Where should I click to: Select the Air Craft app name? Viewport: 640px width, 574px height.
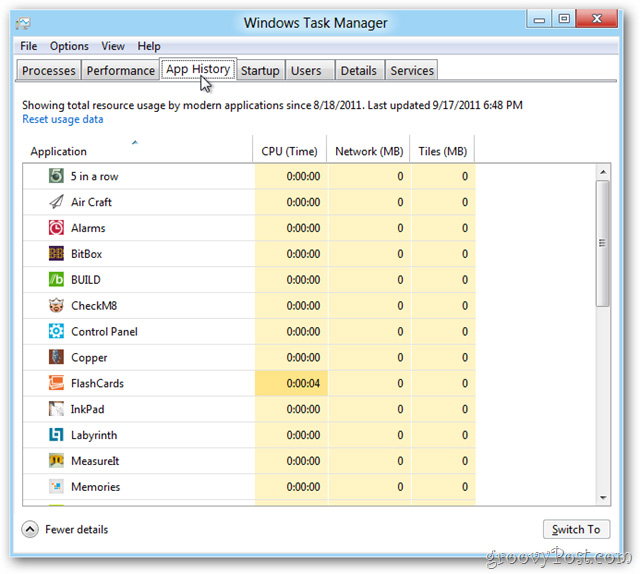[91, 202]
